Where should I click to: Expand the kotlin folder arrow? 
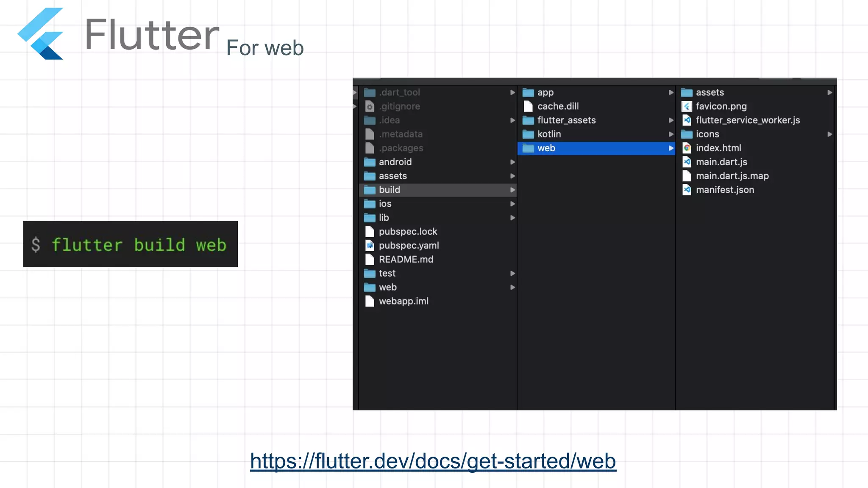point(671,134)
